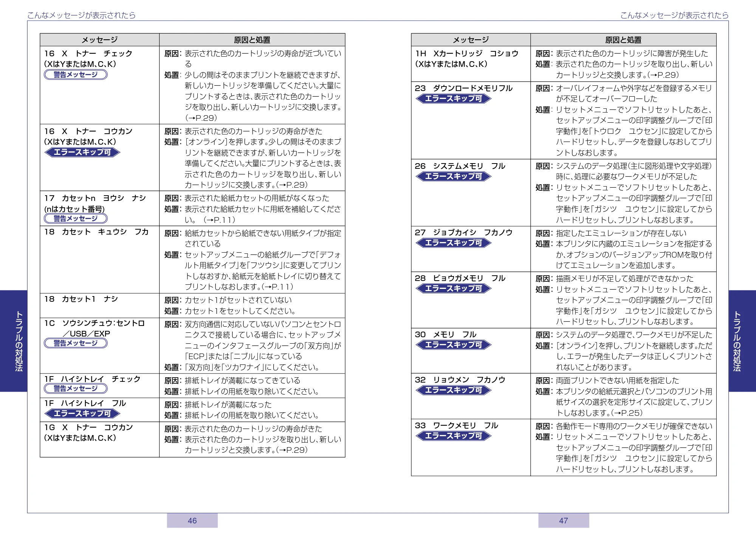
Task: Click the メッセージ column header on page 46
Action: [x=100, y=40]
